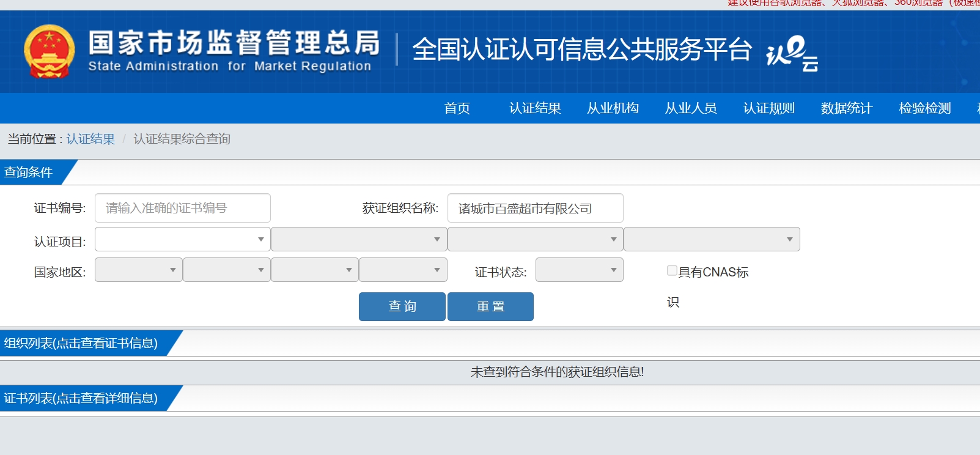This screenshot has height=455, width=980.
Task: Click the 认e云 logo icon
Action: 792,53
